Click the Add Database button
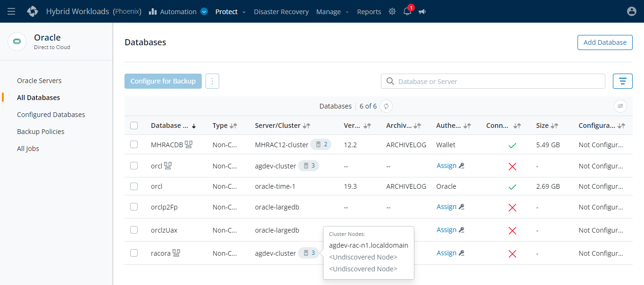Viewport: 644px width, 285px height. pos(605,42)
